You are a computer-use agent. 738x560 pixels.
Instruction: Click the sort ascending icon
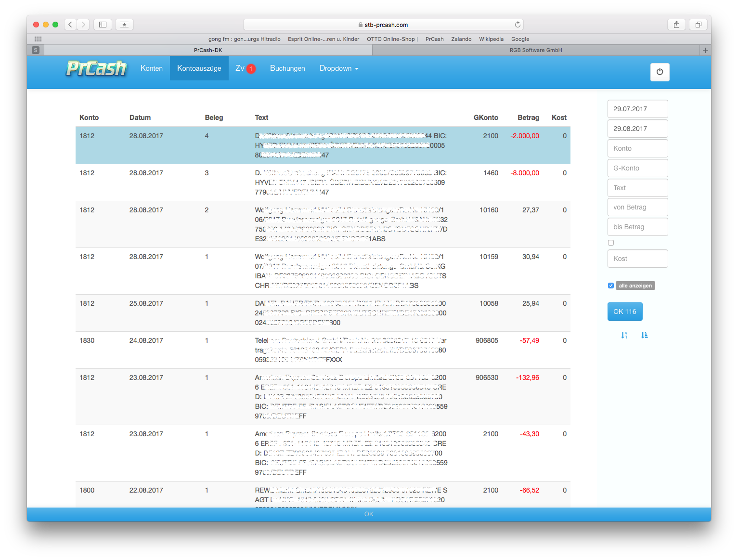pos(645,335)
